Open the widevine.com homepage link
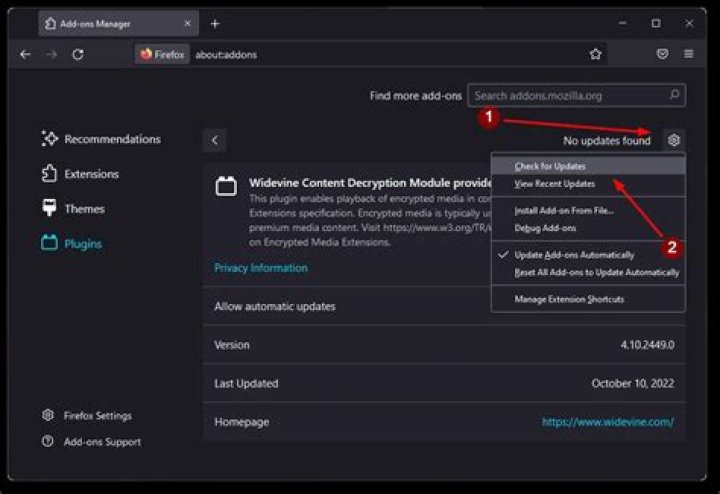Screen dimensions: 720x494 point(608,421)
